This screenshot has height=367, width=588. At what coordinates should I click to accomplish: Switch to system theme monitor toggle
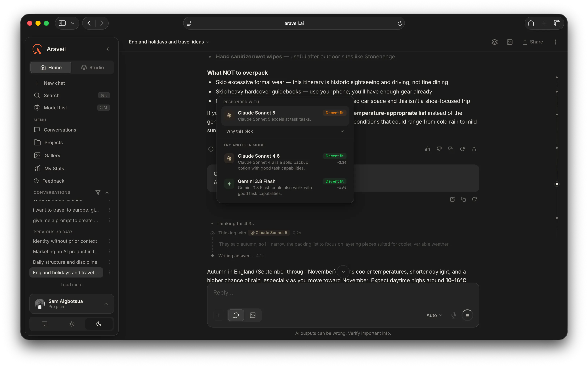tap(44, 324)
